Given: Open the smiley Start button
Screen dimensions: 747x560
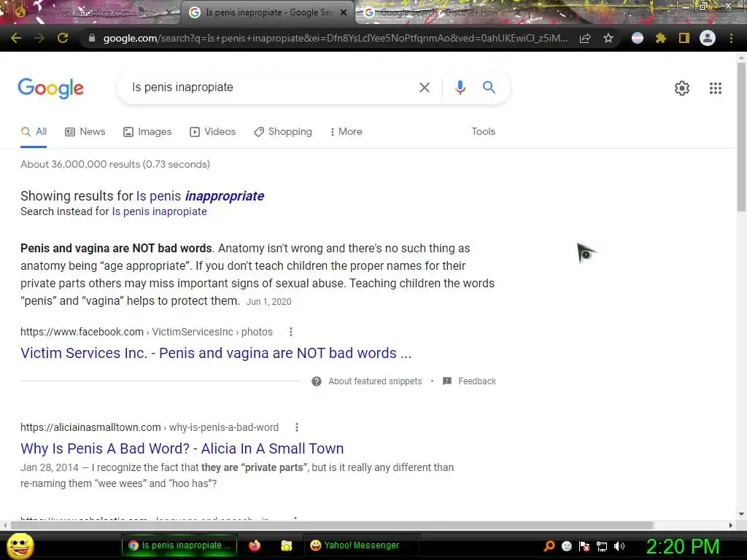Looking at the screenshot, I should click(x=20, y=545).
